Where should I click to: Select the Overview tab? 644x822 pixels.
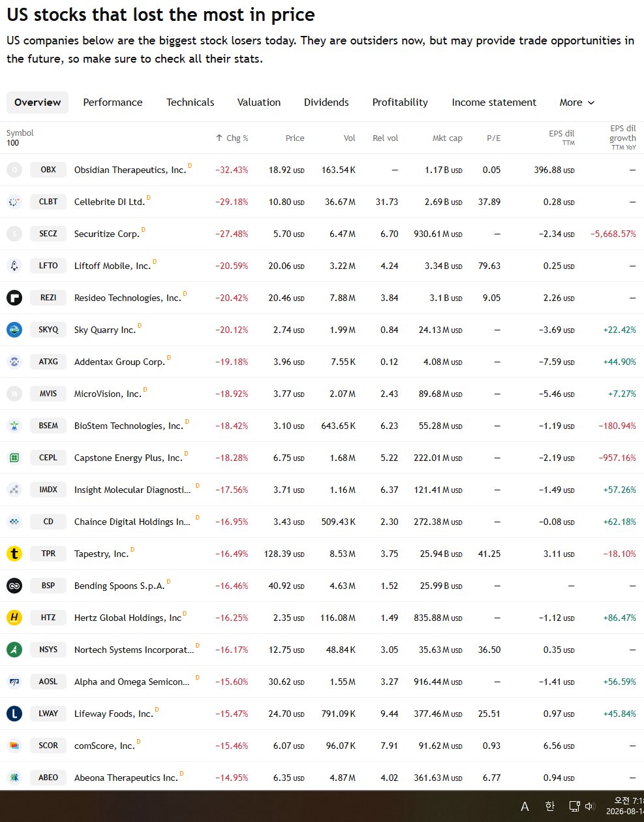[37, 103]
